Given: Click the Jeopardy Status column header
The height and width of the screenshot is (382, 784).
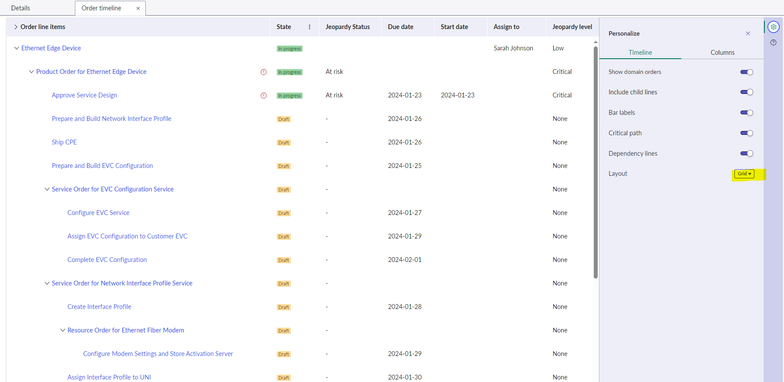Looking at the screenshot, I should coord(348,27).
